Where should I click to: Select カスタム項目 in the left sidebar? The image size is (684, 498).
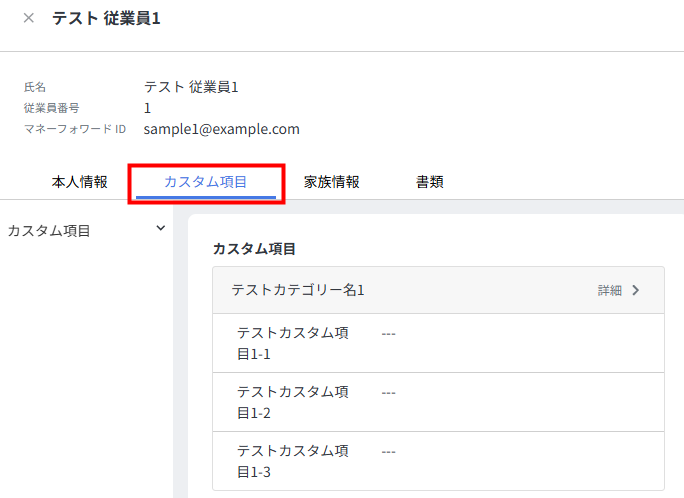[x=49, y=231]
